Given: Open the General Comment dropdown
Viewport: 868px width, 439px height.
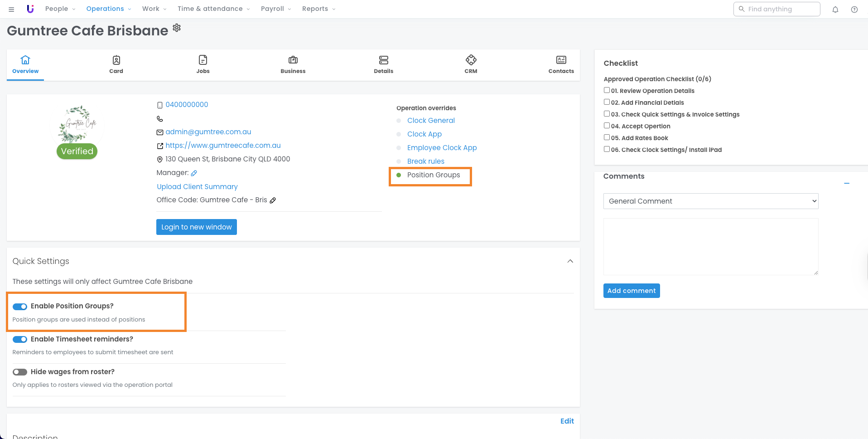Looking at the screenshot, I should (x=710, y=201).
